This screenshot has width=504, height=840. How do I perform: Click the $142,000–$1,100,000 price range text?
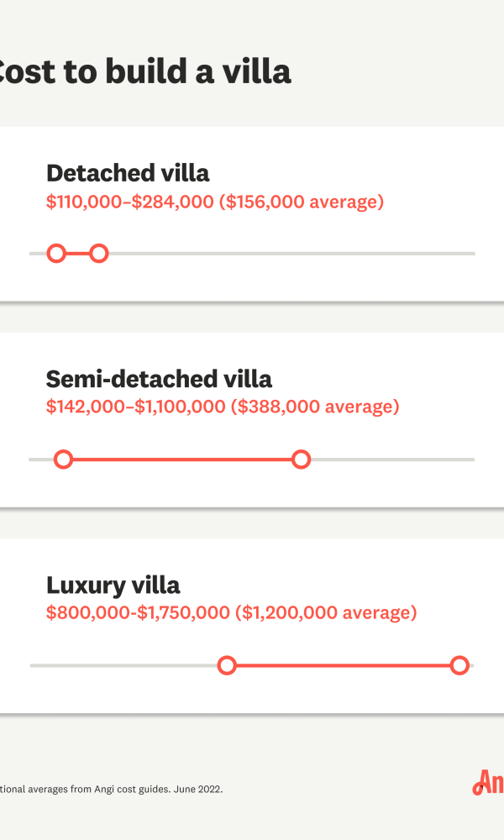click(136, 407)
